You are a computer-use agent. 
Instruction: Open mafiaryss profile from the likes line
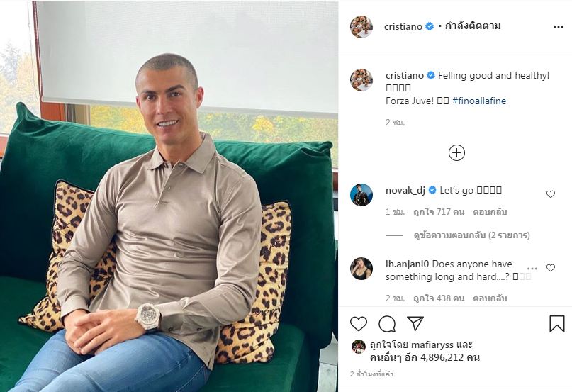(x=432, y=345)
